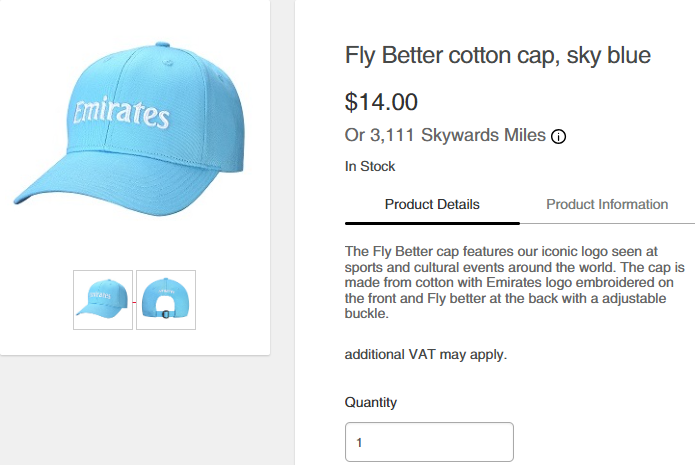This screenshot has height=465, width=696.
Task: Switch to the Product Information tab
Action: click(607, 204)
